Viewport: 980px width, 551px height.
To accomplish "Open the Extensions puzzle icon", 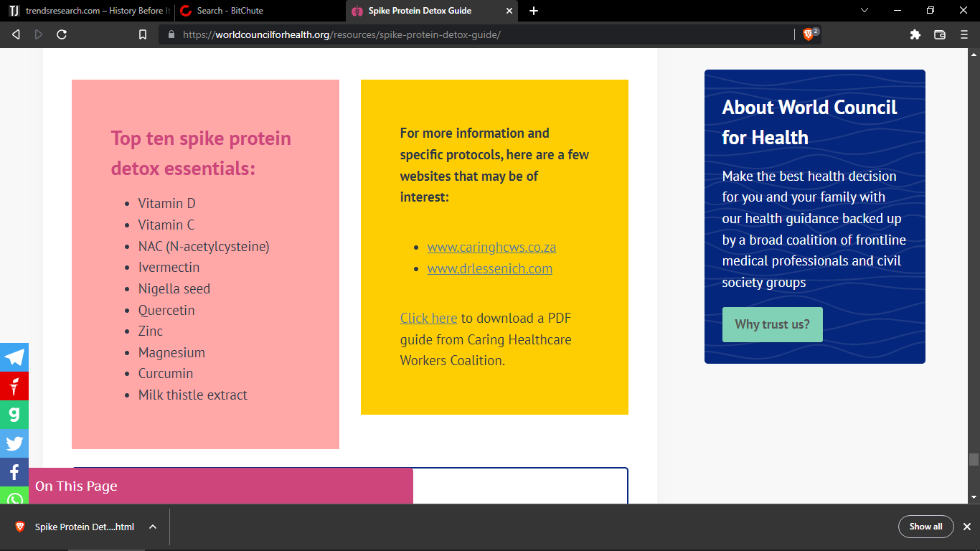I will click(x=915, y=34).
